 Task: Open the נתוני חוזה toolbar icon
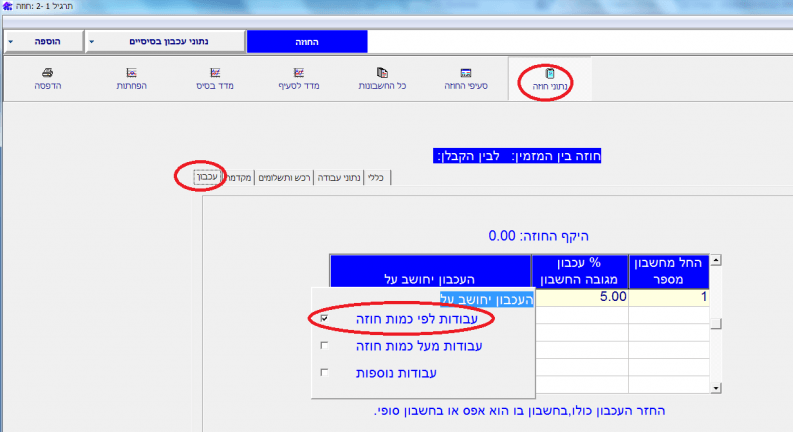pos(549,74)
